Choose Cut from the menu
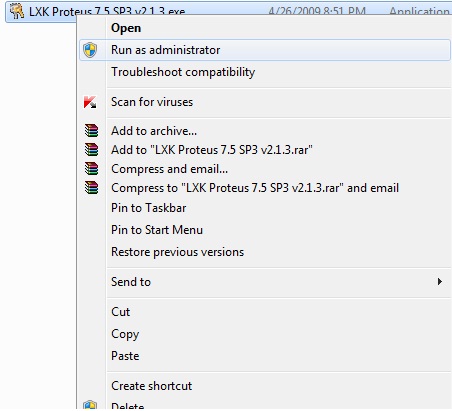Image resolution: width=452 pixels, height=411 pixels. 121,312
